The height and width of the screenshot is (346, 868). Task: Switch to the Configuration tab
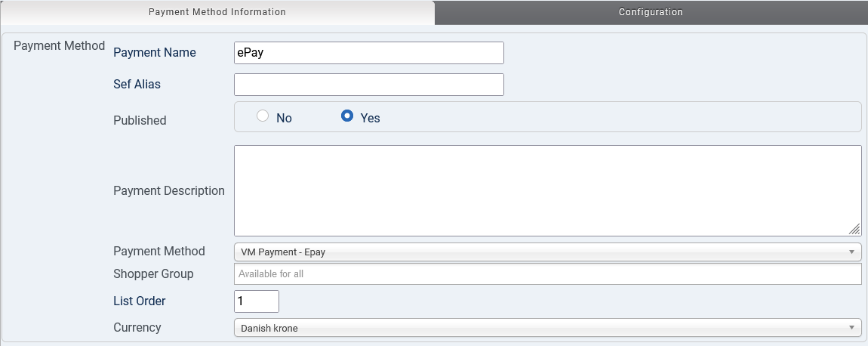click(651, 12)
